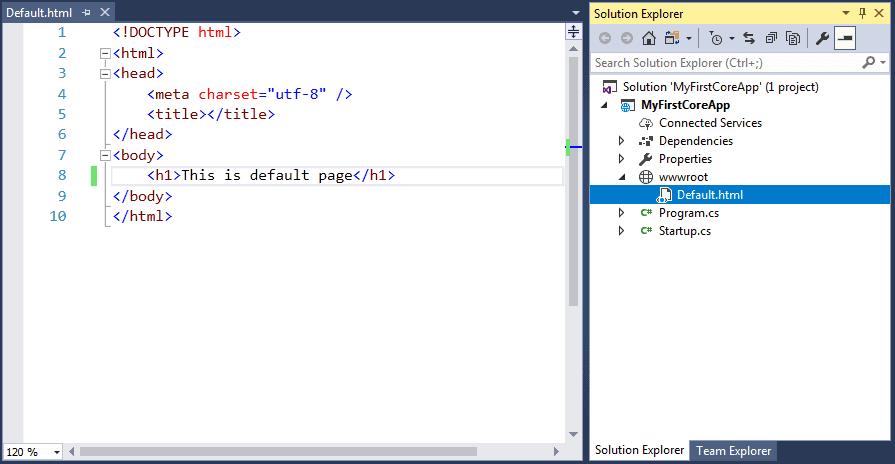This screenshot has height=464, width=895.
Task: Click the Home icon in Solution Explorer
Action: point(649,38)
